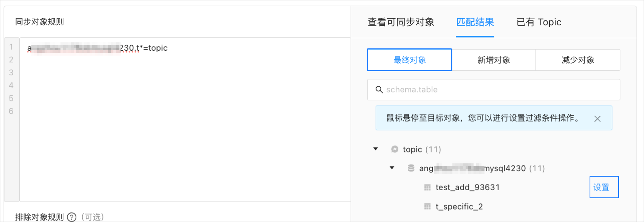Open the 已有 Topic tab
The height and width of the screenshot is (222, 644).
pos(539,22)
